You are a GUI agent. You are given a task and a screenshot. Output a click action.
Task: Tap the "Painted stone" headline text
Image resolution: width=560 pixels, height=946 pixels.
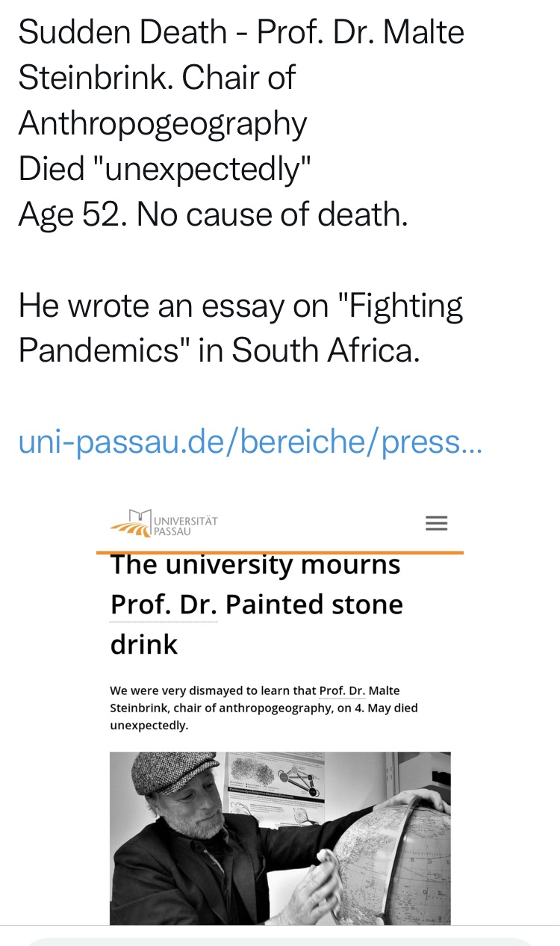coord(314,605)
